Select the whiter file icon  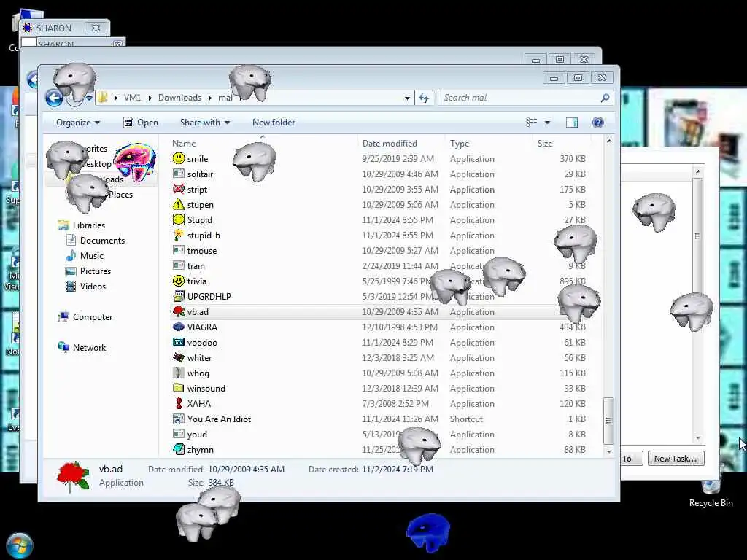click(x=179, y=357)
